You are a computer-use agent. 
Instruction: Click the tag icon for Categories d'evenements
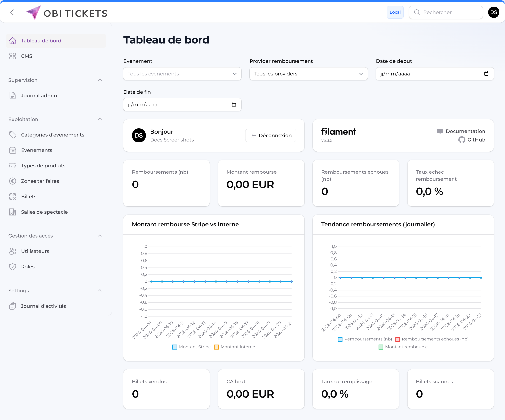coord(12,135)
